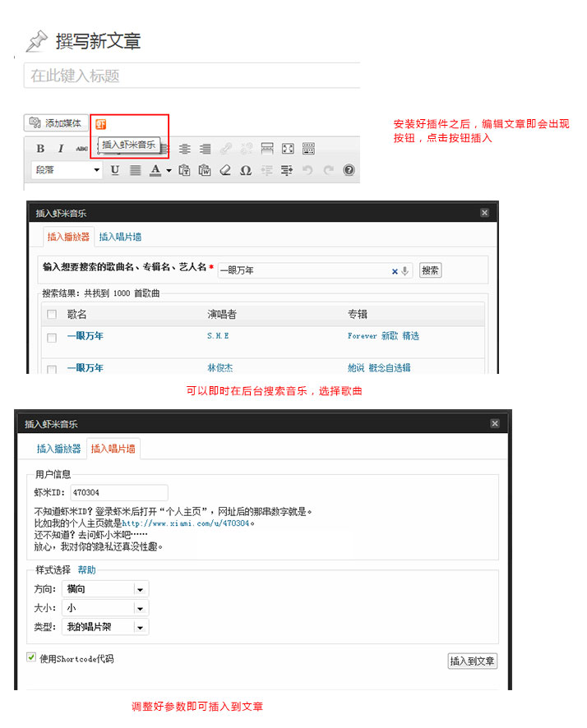
Task: Click the remove formatting eraser
Action: 225,170
